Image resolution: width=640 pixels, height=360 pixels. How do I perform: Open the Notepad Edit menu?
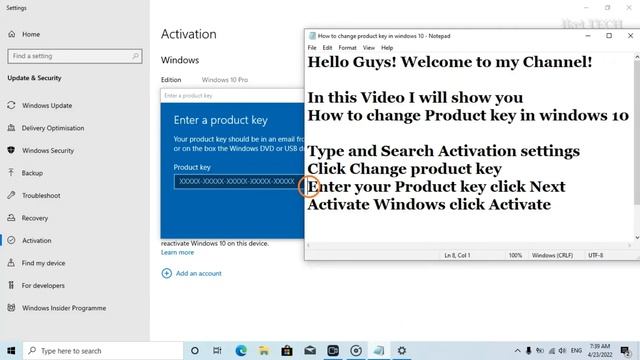point(327,48)
